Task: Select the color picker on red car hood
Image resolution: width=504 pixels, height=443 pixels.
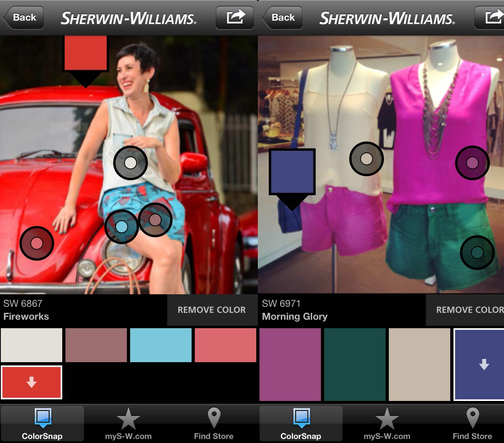Action: (x=37, y=243)
